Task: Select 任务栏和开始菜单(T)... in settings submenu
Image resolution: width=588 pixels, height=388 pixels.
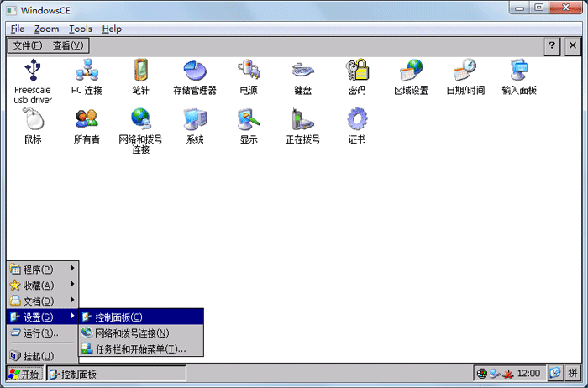Action: 141,349
